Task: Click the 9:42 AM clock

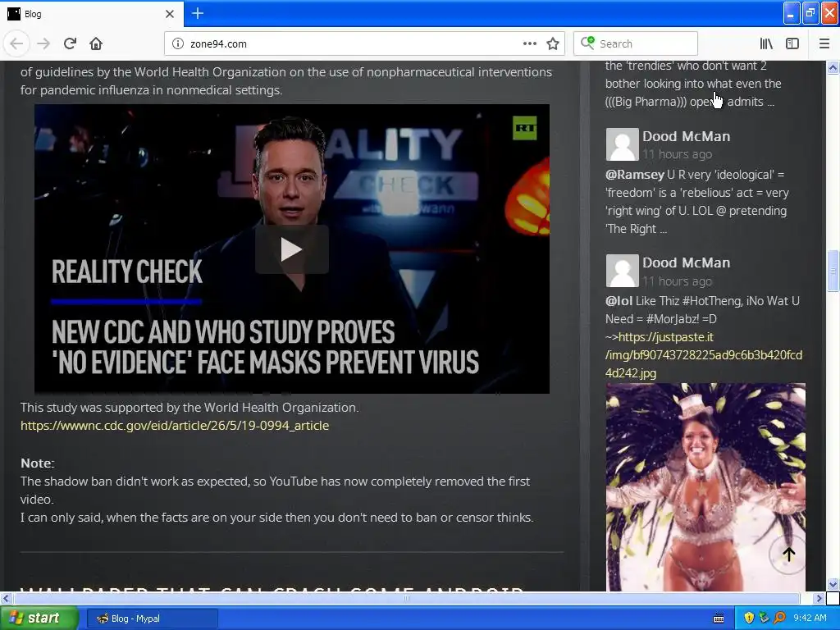Action: (x=810, y=619)
